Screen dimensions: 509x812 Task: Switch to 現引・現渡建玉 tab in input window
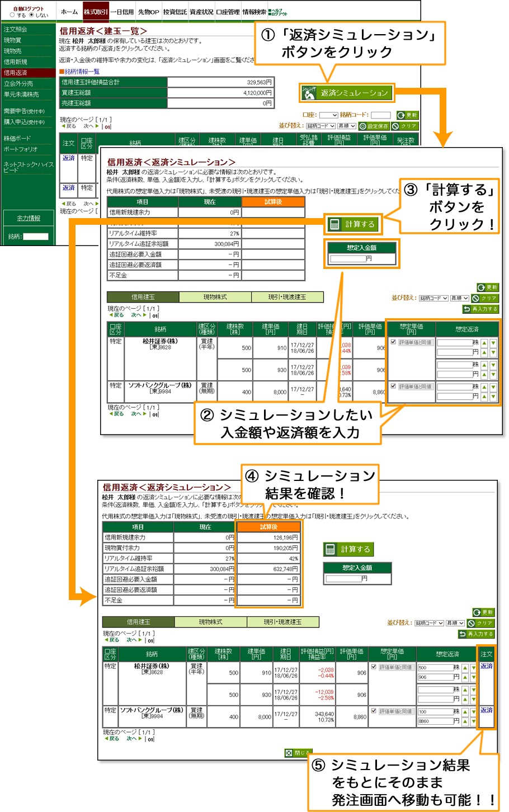288,297
